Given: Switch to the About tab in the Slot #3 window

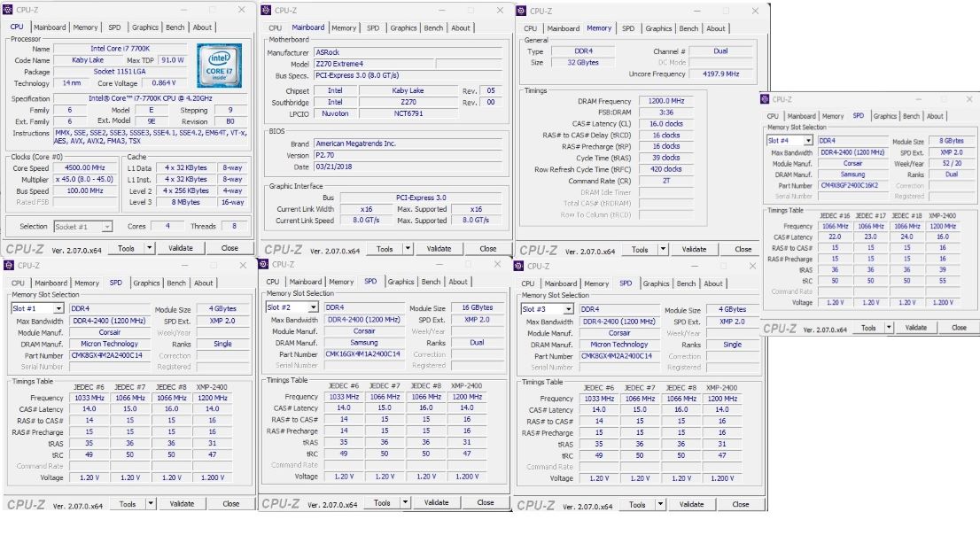Looking at the screenshot, I should click(x=713, y=283).
